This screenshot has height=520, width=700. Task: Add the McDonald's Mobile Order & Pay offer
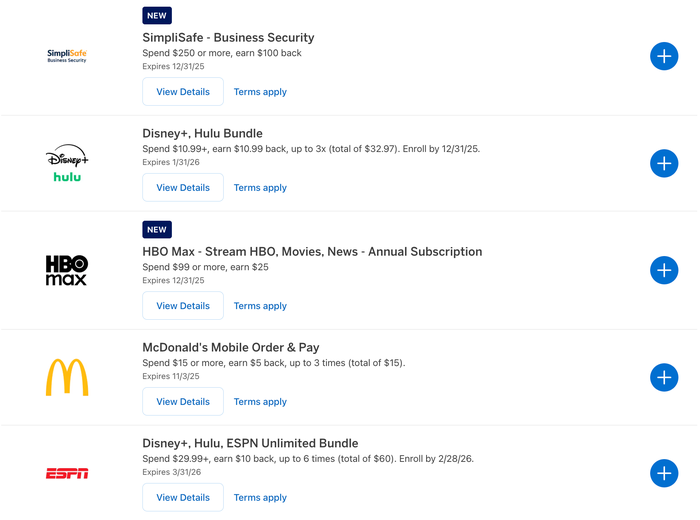coord(664,377)
